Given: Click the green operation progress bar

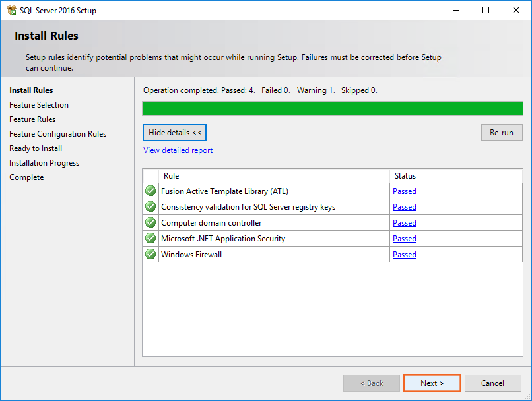Looking at the screenshot, I should (x=332, y=109).
